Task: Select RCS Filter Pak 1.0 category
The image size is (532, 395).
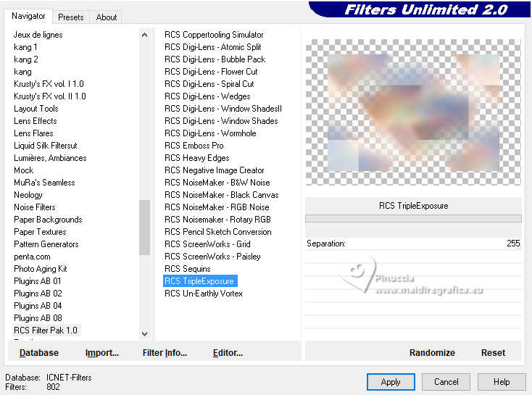Action: click(46, 330)
